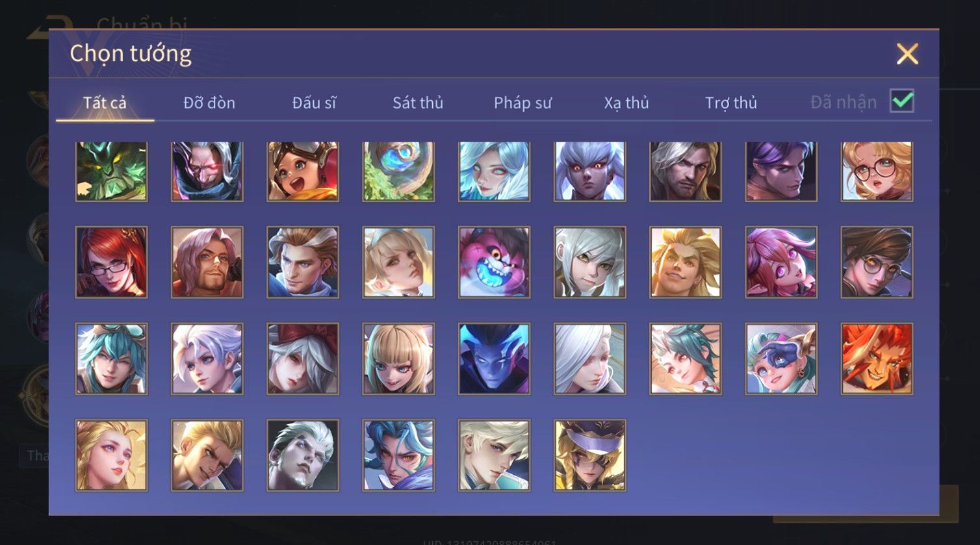
Task: Filter by the Xạ thủ tab
Action: (x=626, y=103)
